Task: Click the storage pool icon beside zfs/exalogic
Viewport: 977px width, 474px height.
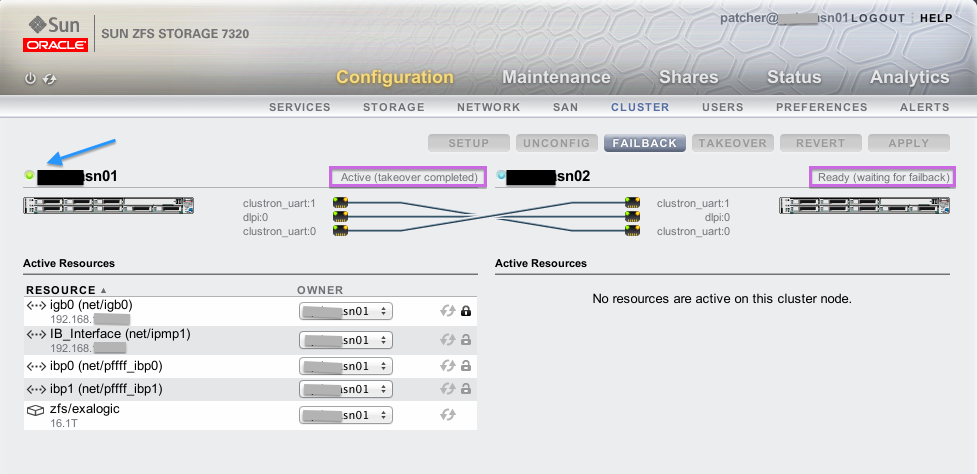Action: [x=36, y=411]
